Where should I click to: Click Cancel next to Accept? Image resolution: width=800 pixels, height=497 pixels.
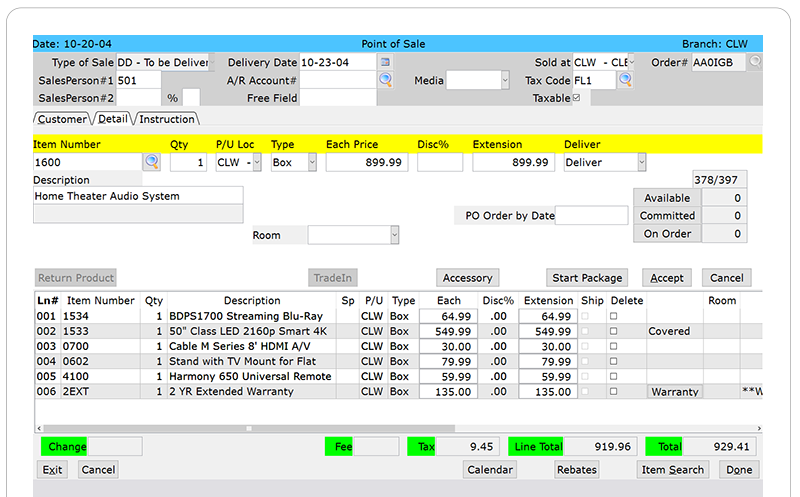pos(727,278)
